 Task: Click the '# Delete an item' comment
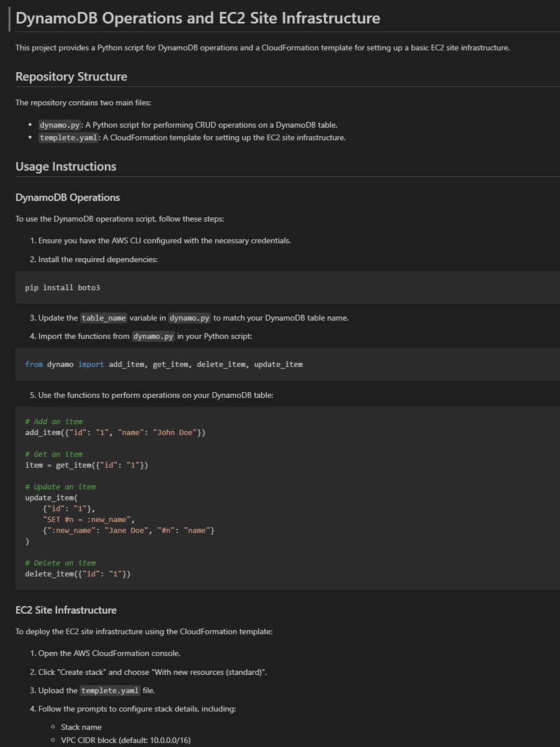(60, 563)
